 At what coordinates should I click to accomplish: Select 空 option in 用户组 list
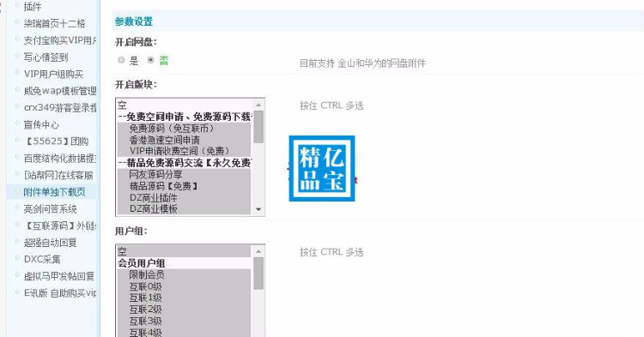(x=184, y=251)
